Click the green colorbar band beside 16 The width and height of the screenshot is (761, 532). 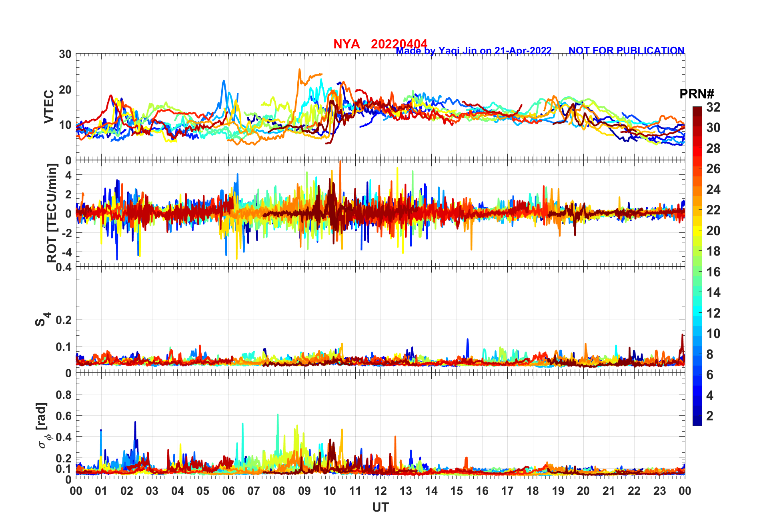click(697, 272)
